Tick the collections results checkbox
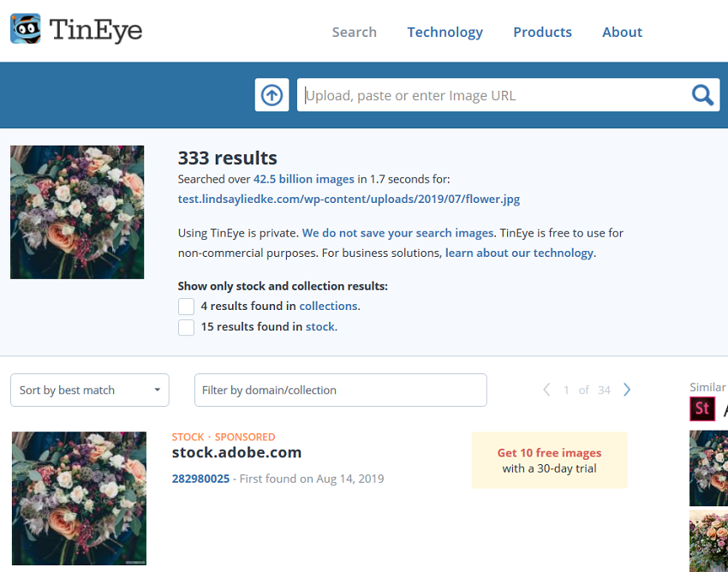728x572 pixels. point(186,307)
